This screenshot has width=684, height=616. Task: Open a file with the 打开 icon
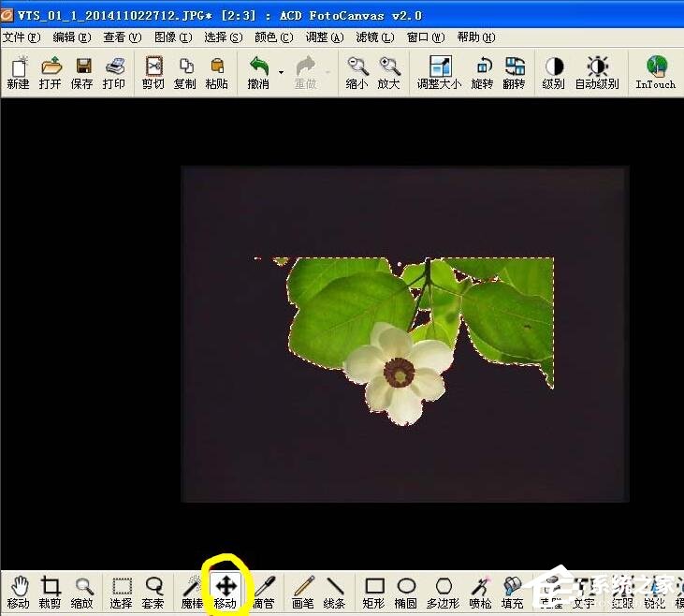pos(51,72)
